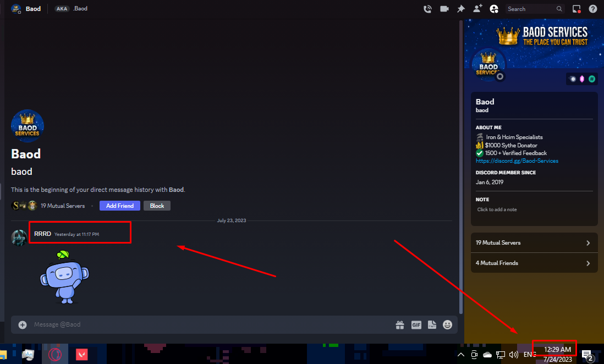Screen dimensions: 604x364
Task: Click the ENG language indicator in tray
Action: 530,354
